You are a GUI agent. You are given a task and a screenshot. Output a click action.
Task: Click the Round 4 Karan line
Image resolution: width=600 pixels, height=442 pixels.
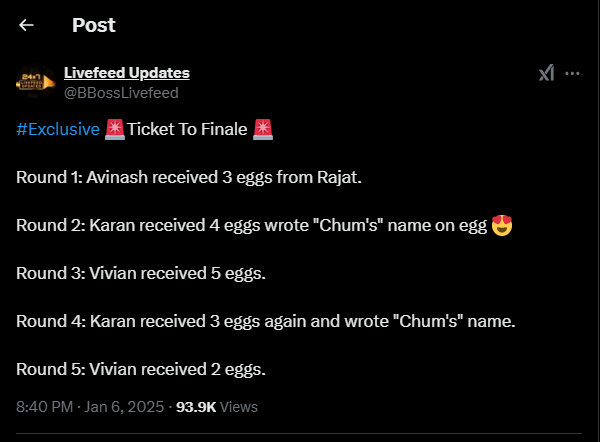[266, 321]
